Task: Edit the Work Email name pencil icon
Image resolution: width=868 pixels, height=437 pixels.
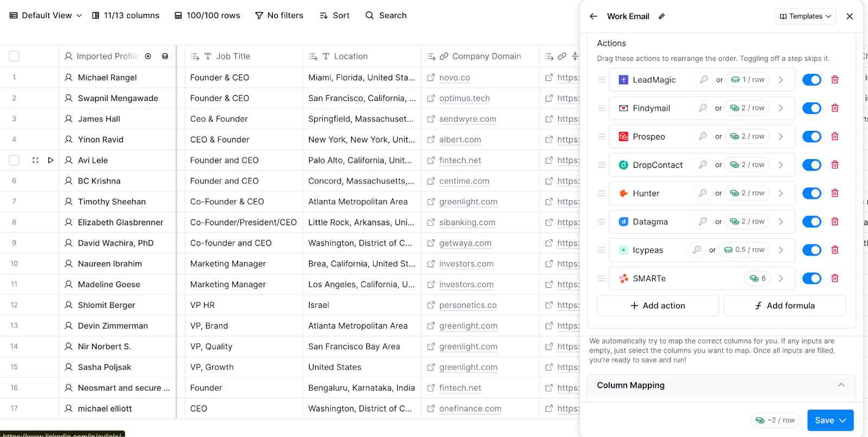Action: click(661, 16)
